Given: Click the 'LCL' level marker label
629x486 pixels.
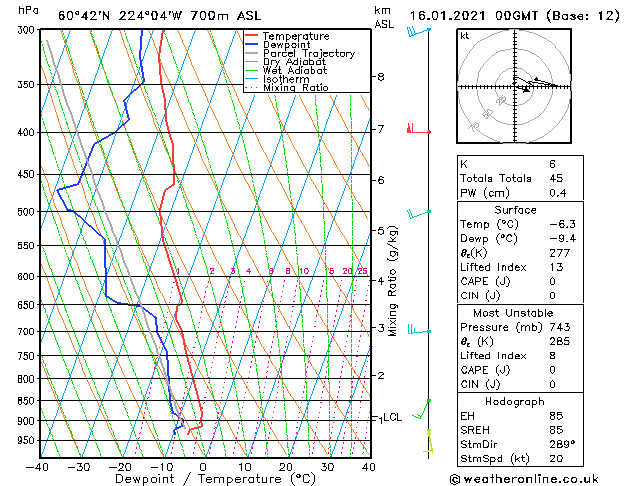Looking at the screenshot, I should coord(392,417).
